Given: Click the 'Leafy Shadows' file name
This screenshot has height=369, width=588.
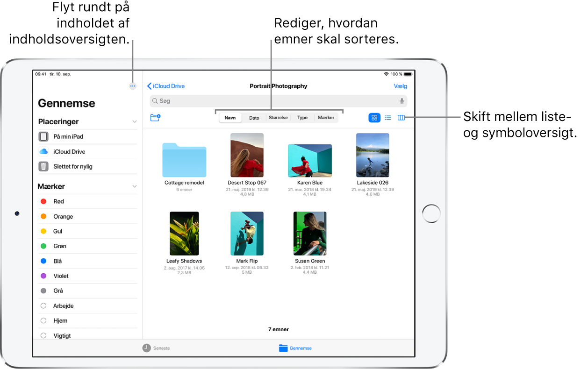Looking at the screenshot, I should [x=184, y=261].
